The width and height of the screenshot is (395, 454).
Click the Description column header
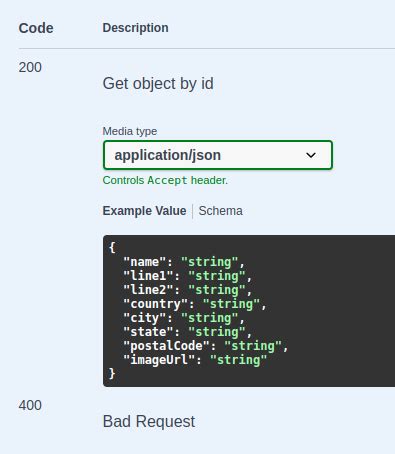(135, 28)
